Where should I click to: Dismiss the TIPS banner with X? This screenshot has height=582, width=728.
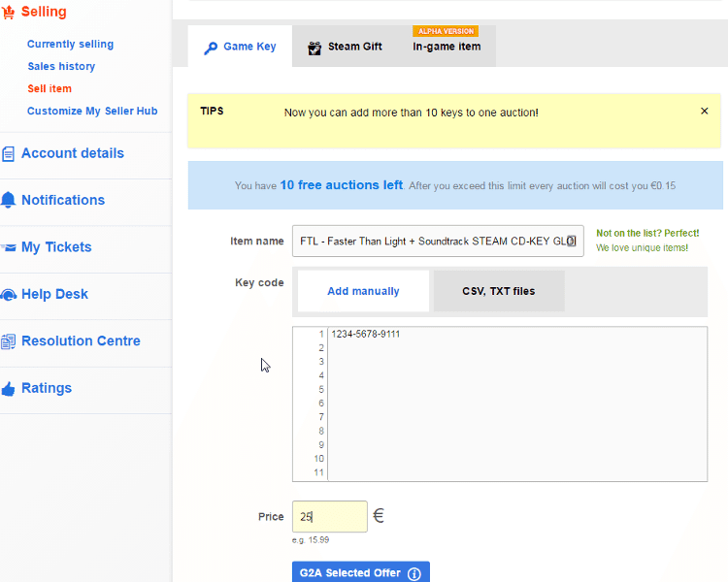tap(705, 111)
